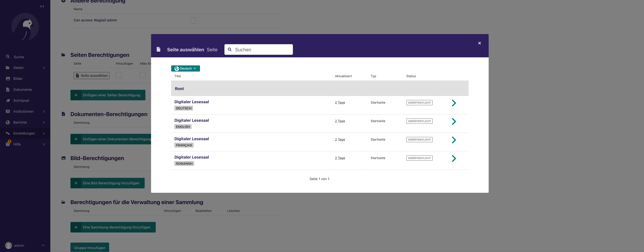Open Bilder in the sidebar menu
Screen dimensions: 644x252
coord(25,78)
